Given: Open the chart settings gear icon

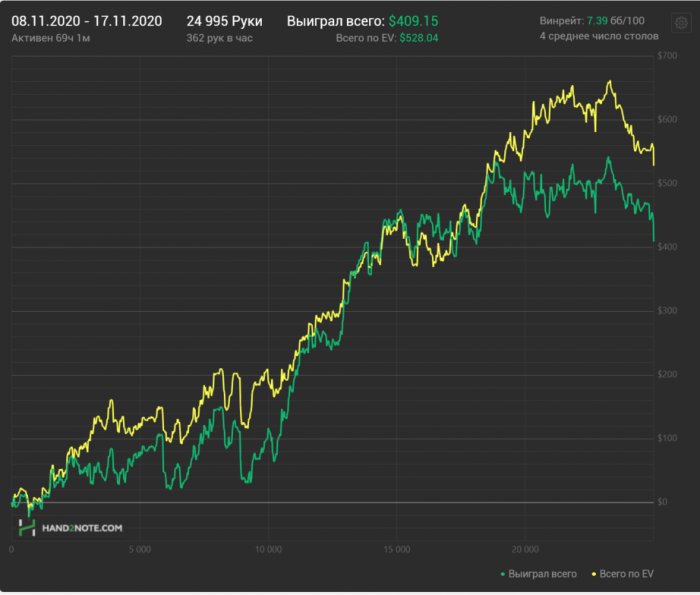Looking at the screenshot, I should coord(681,22).
